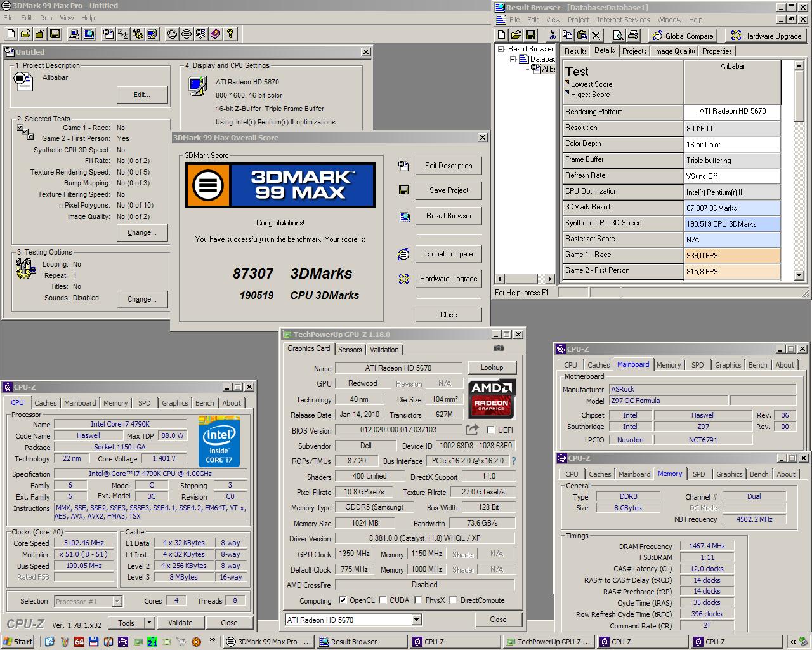This screenshot has height=650, width=812.
Task: Open Bench tab in Memory CPU-Z window
Action: click(x=759, y=474)
